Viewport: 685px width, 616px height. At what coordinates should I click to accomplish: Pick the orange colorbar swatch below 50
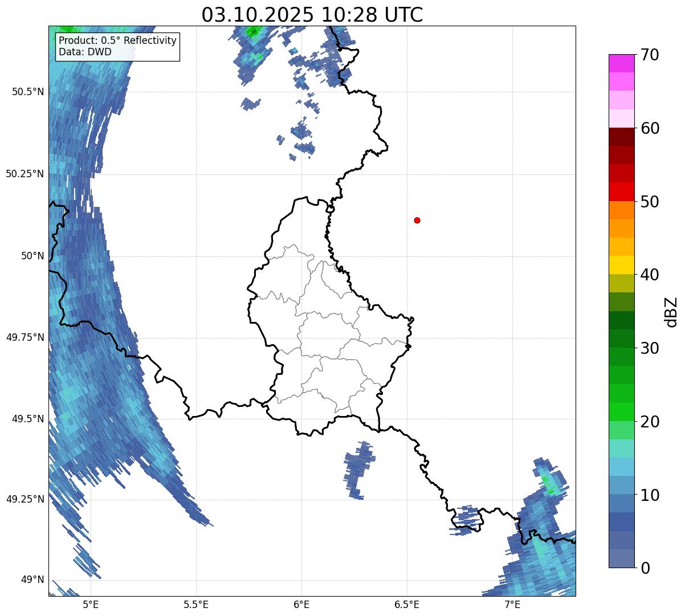pos(621,210)
